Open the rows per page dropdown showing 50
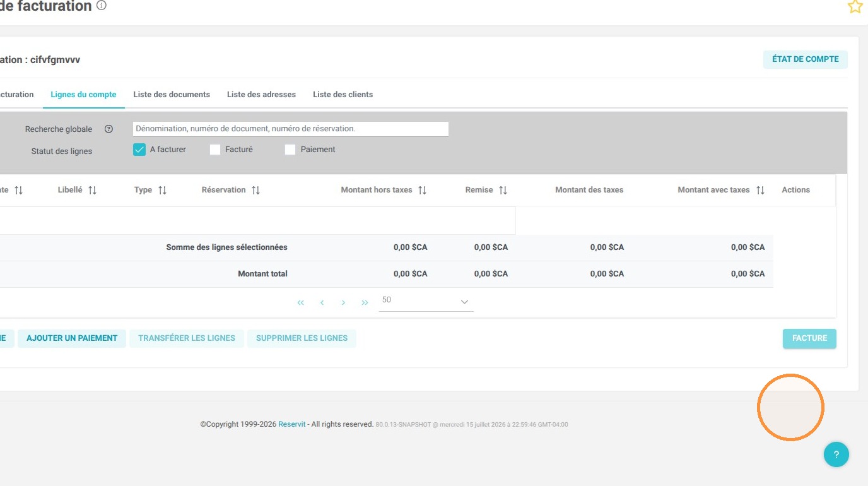This screenshot has height=486, width=868. 426,301
